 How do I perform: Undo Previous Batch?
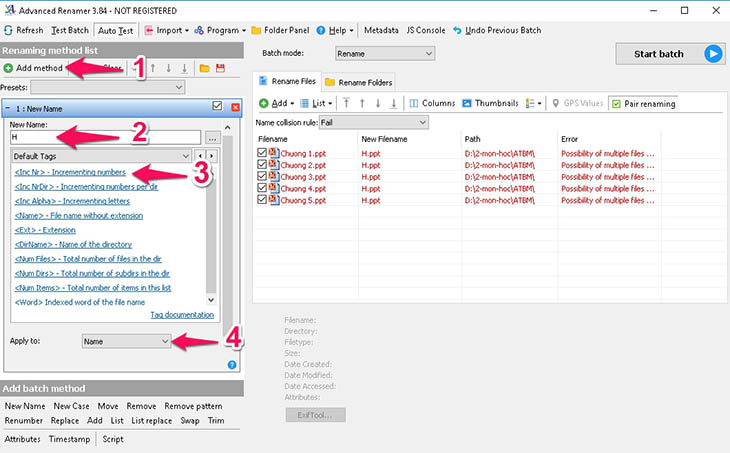(497, 30)
